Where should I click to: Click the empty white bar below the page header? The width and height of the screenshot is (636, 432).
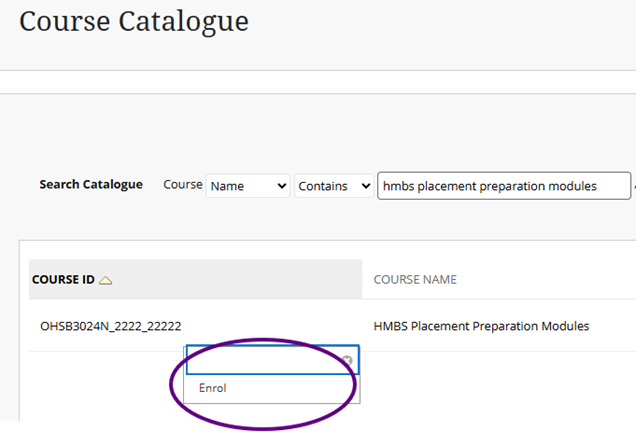point(318,82)
